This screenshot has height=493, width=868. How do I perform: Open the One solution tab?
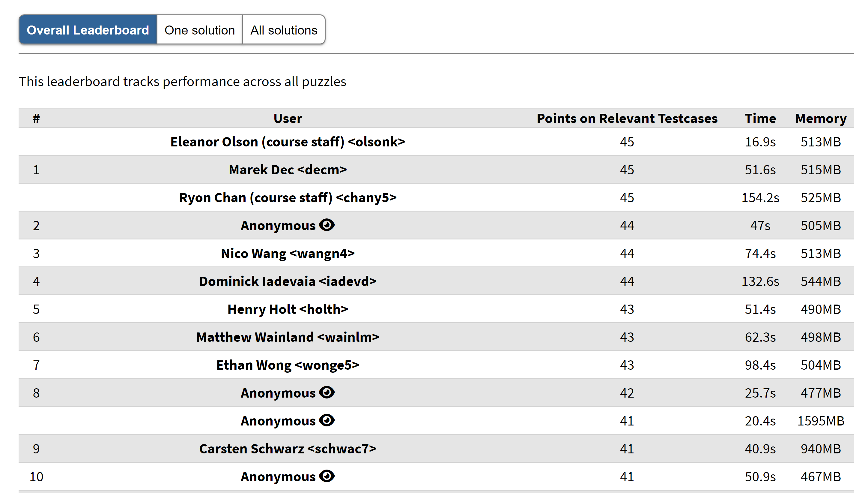click(200, 30)
